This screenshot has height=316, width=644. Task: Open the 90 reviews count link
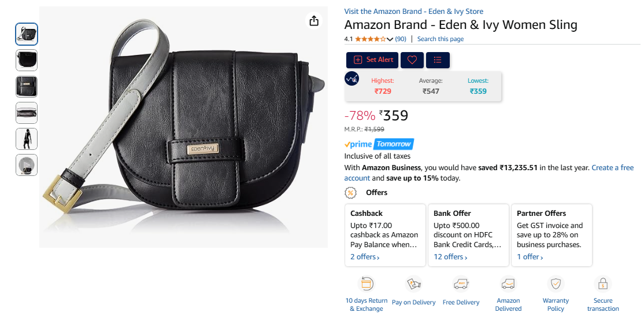click(x=401, y=39)
